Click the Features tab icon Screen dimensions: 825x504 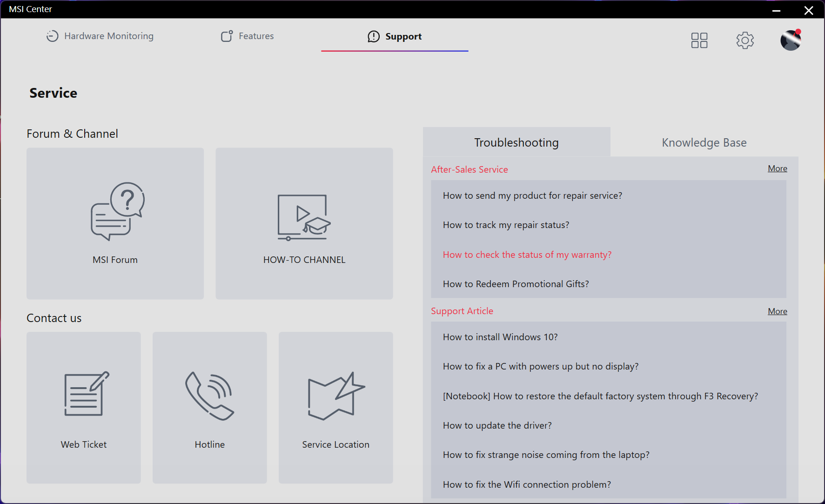(227, 36)
